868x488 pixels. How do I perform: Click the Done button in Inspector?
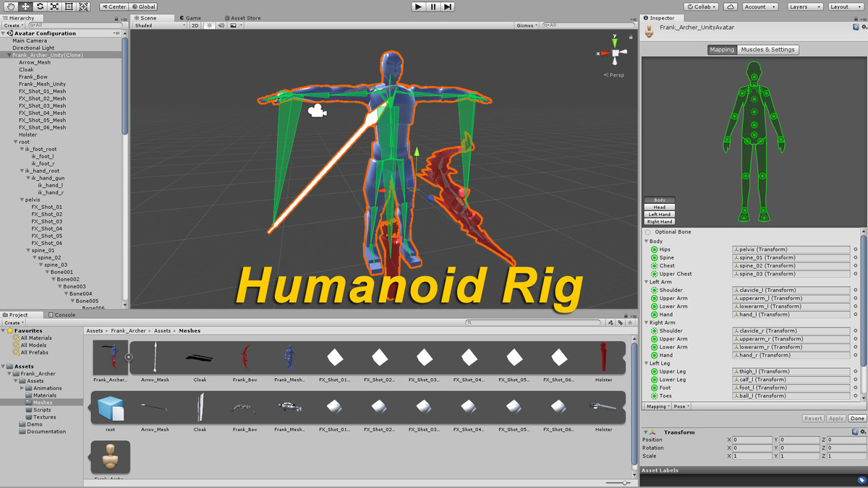(857, 419)
